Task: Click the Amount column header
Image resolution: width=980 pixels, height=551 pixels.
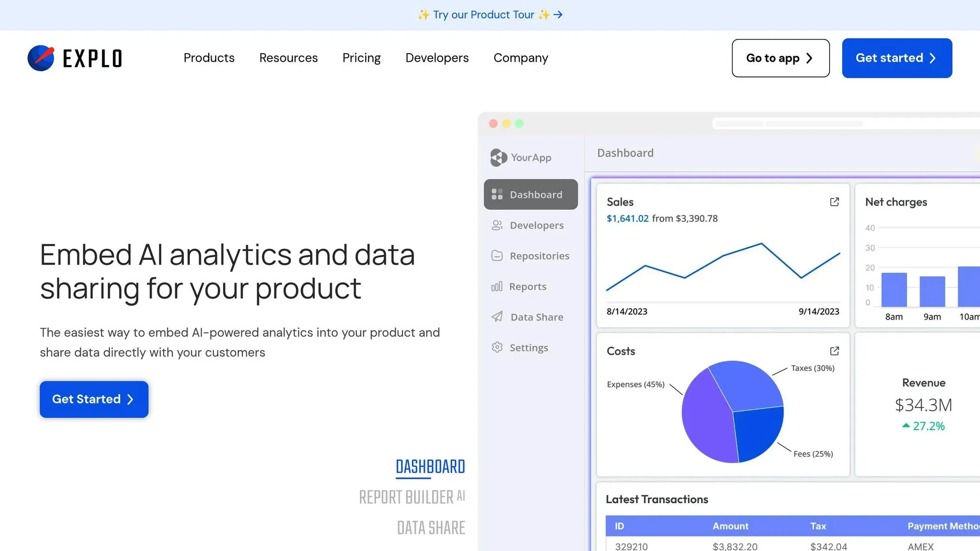Action: (x=730, y=526)
